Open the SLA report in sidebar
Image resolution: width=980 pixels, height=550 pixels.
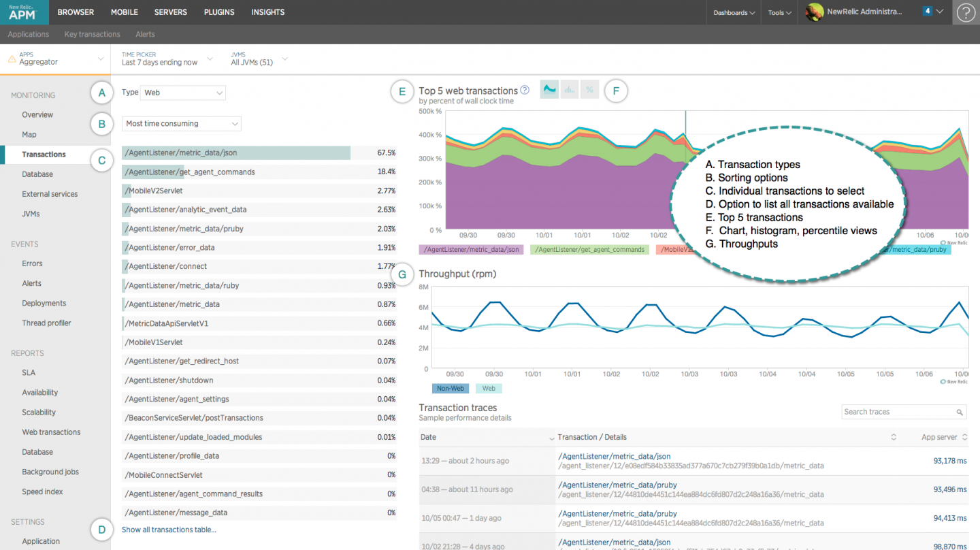29,372
